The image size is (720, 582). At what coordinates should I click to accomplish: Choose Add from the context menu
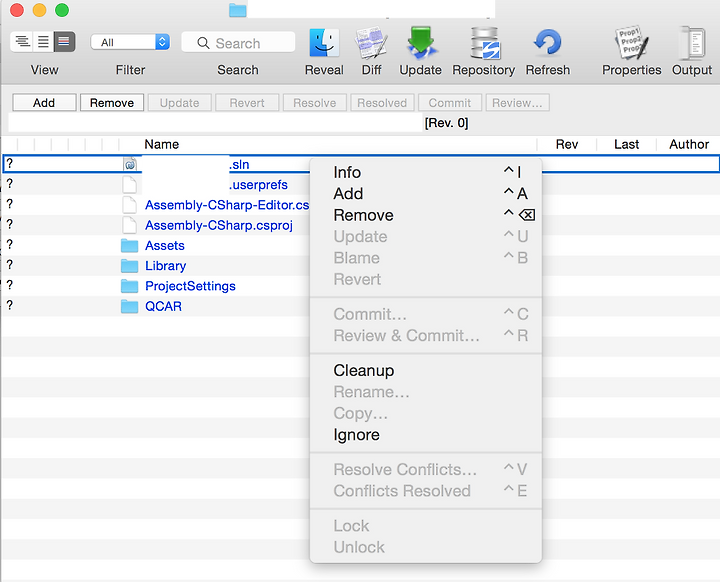click(x=426, y=193)
